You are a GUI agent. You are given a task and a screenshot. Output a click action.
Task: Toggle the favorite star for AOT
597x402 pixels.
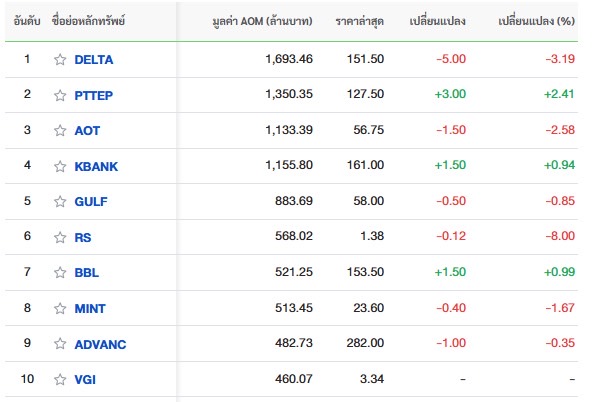(60, 131)
